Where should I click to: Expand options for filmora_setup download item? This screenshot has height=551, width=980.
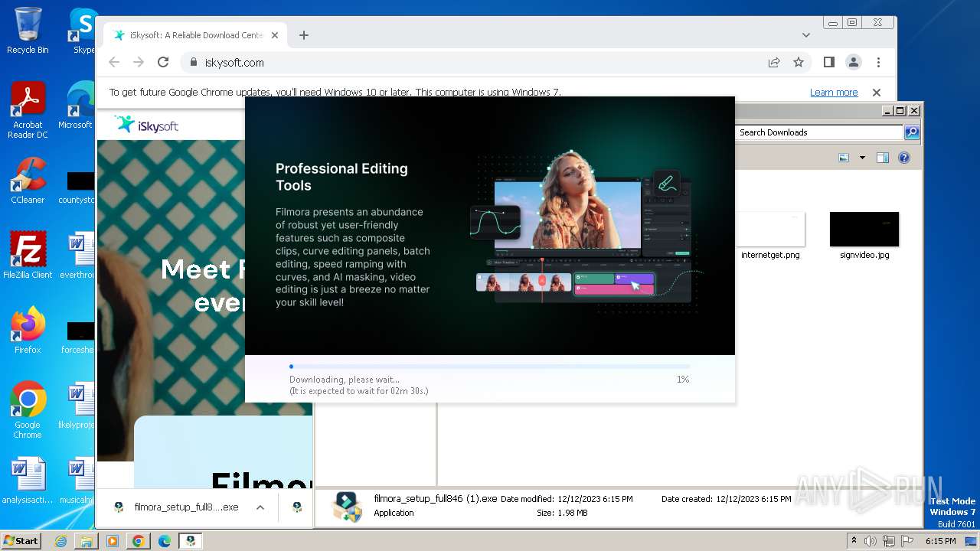[x=260, y=507]
